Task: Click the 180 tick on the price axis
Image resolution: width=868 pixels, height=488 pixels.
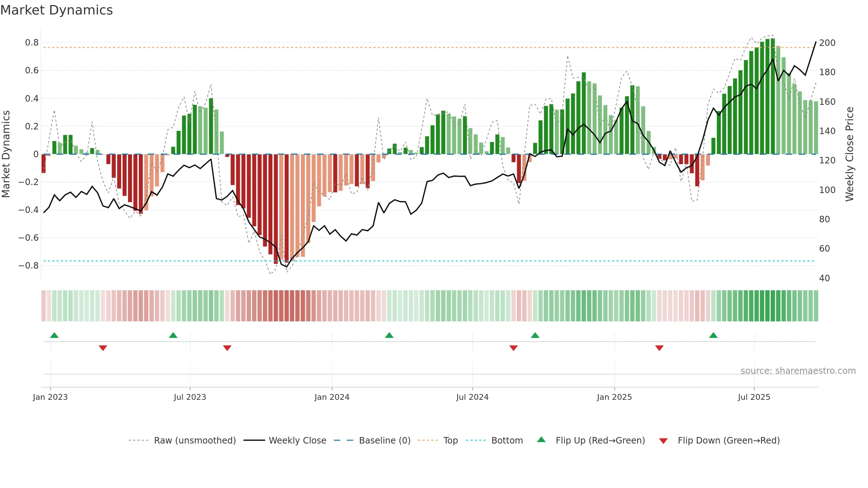Action: tap(827, 72)
